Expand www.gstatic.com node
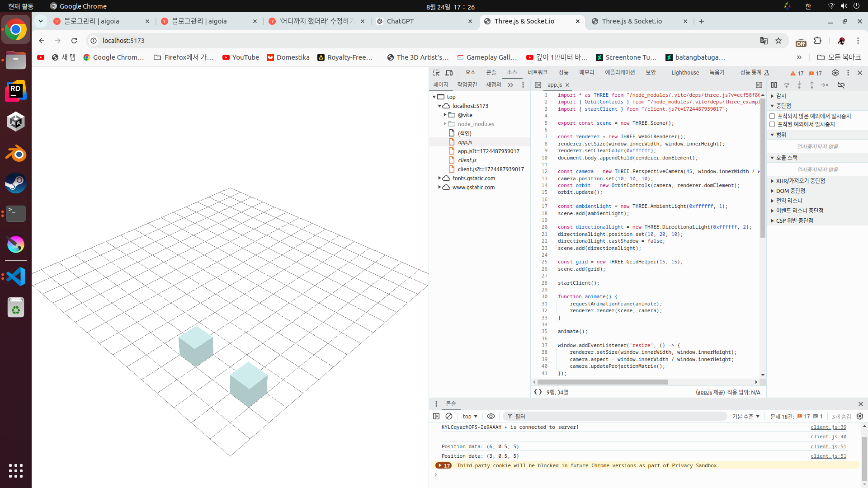Image resolution: width=868 pixels, height=488 pixels. click(x=439, y=187)
